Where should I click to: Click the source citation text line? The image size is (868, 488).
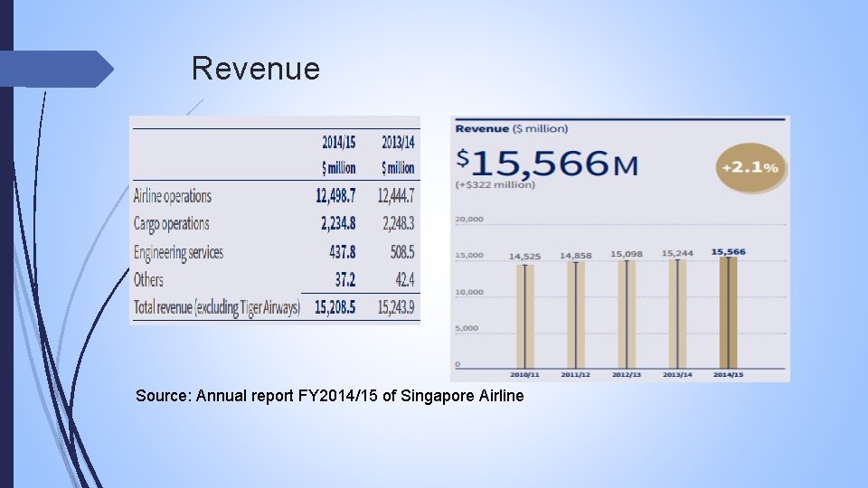coord(329,396)
